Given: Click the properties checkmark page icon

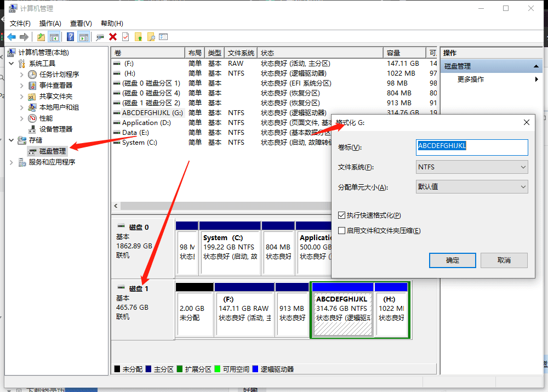Looking at the screenshot, I should (x=125, y=37).
